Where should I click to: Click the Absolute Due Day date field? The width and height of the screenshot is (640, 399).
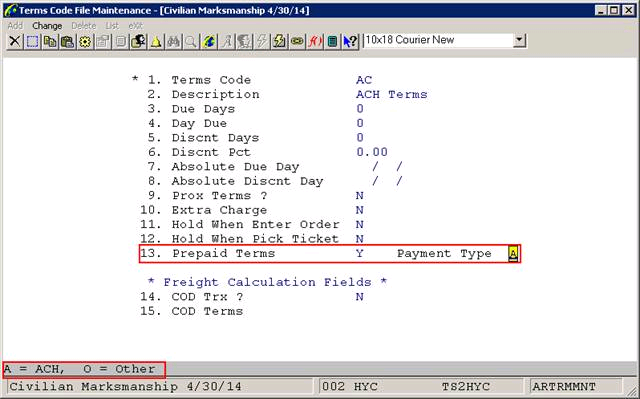click(387, 166)
